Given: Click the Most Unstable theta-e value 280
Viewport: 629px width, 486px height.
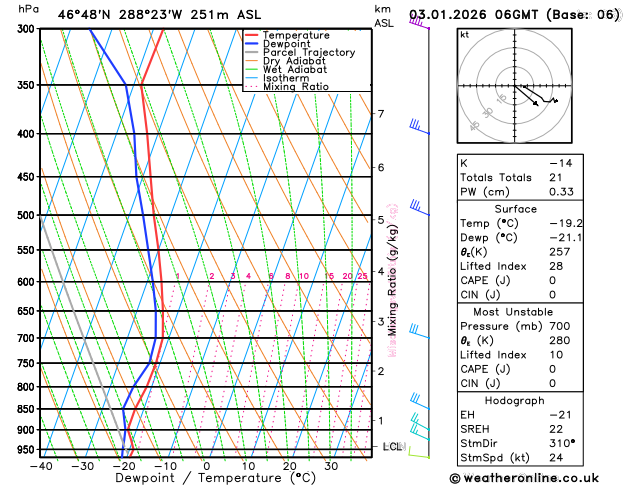Looking at the screenshot, I should (560, 340).
